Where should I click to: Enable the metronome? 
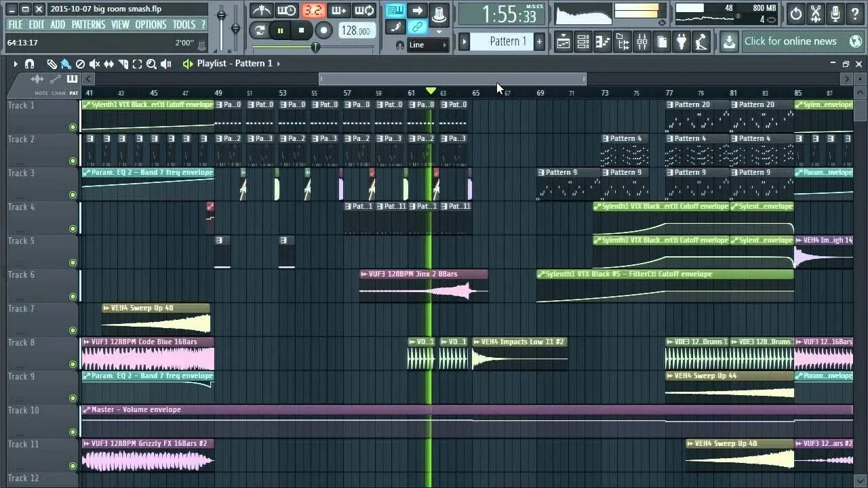point(262,11)
